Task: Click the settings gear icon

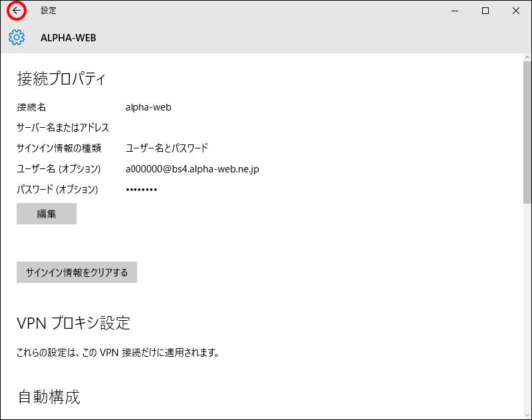Action: pyautogui.click(x=17, y=37)
